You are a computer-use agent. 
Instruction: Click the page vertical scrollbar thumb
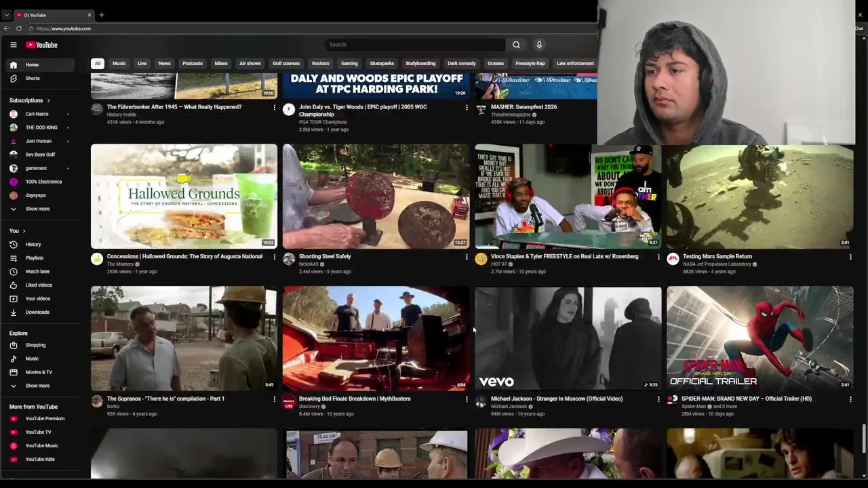(864, 439)
